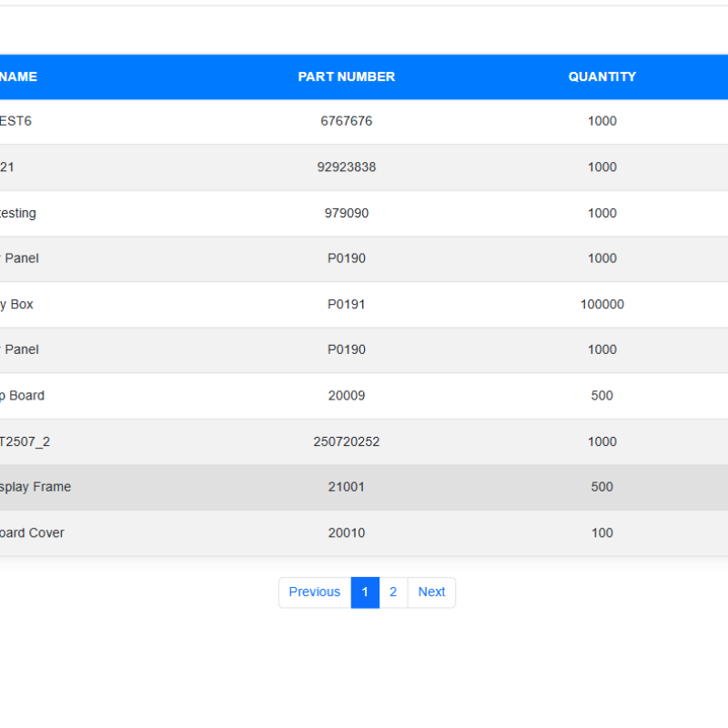This screenshot has width=728, height=728.
Task: Select the row with part number 92923838
Action: tap(347, 167)
